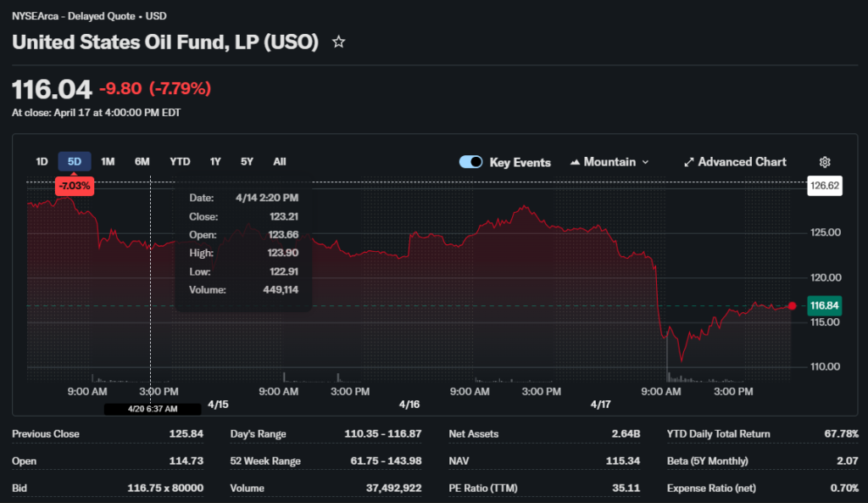Image resolution: width=868 pixels, height=503 pixels.
Task: Add USO to watchlist with the star icon
Action: click(x=338, y=42)
